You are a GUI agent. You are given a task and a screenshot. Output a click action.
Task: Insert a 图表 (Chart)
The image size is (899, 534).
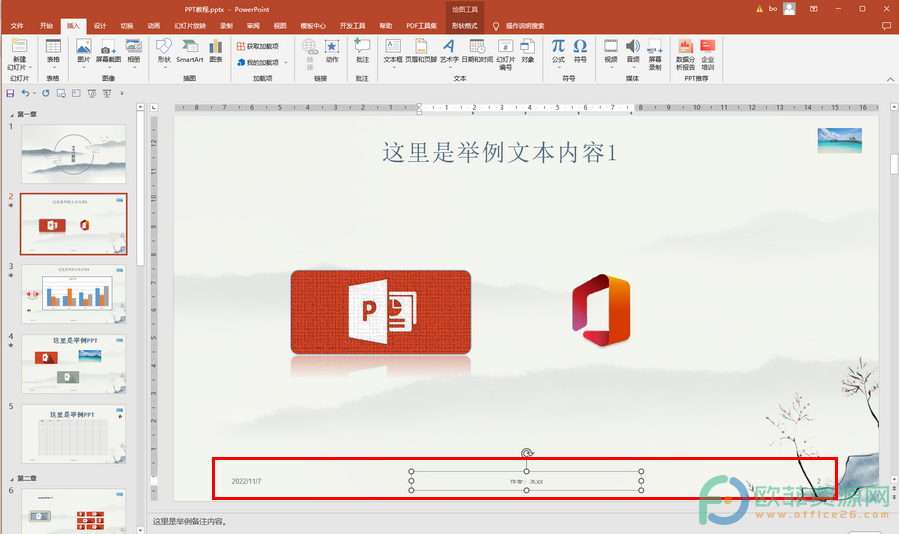(216, 51)
